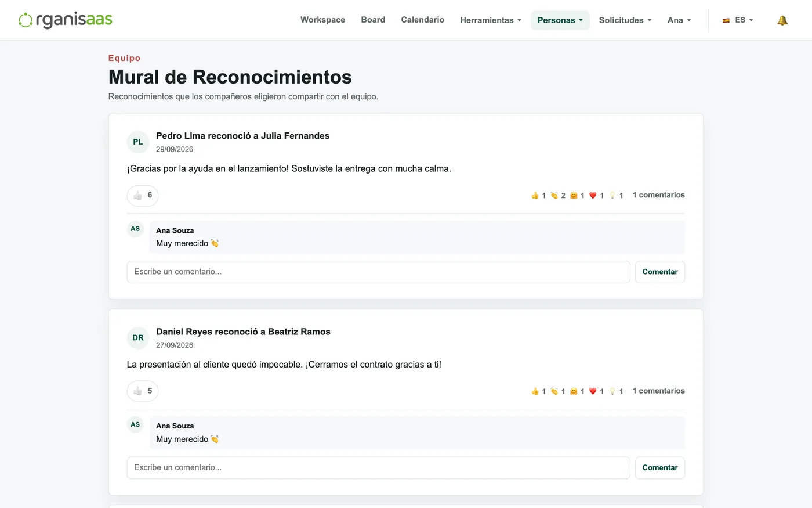This screenshot has height=508, width=812.
Task: Like Pedro Lima's recognition with thumbs-up button showing 6
Action: click(143, 195)
